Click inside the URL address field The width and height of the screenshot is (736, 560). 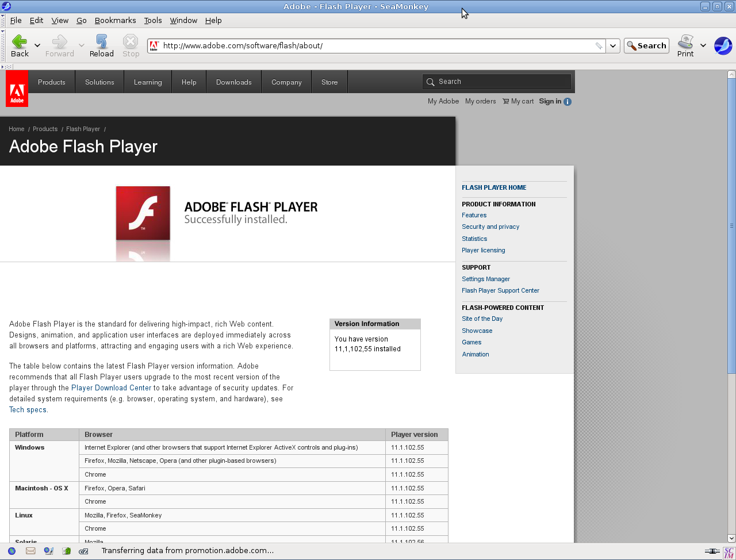coord(377,46)
